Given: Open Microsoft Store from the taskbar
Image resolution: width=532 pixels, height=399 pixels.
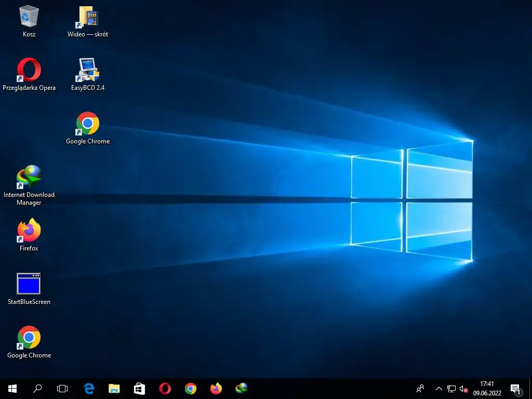Looking at the screenshot, I should click(139, 389).
